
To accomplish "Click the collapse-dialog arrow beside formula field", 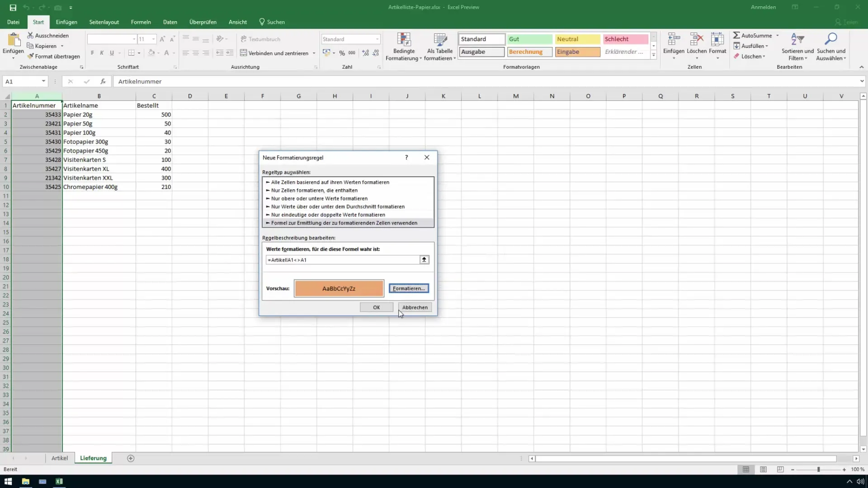I will click(424, 260).
